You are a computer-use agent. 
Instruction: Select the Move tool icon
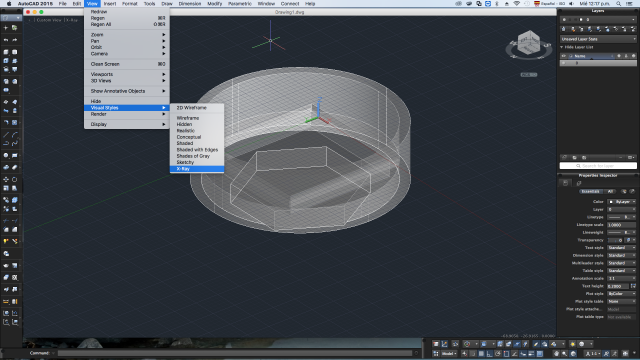pos(6,179)
